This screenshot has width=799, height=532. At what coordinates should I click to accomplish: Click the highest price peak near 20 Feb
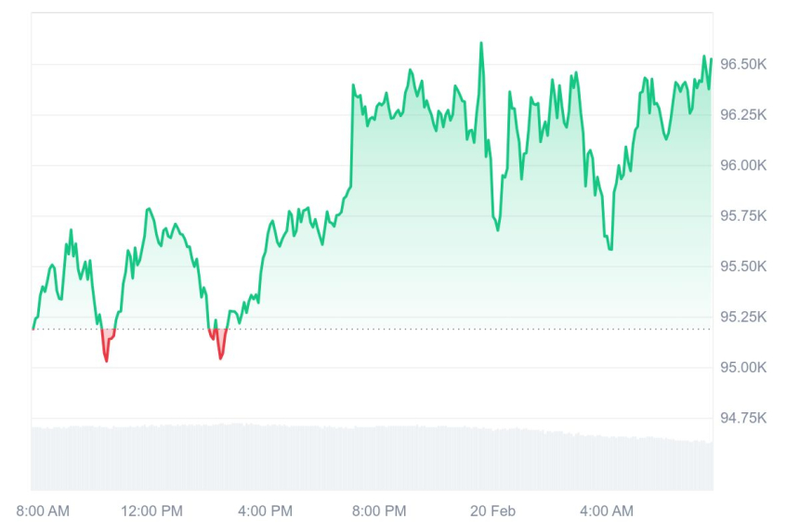481,44
